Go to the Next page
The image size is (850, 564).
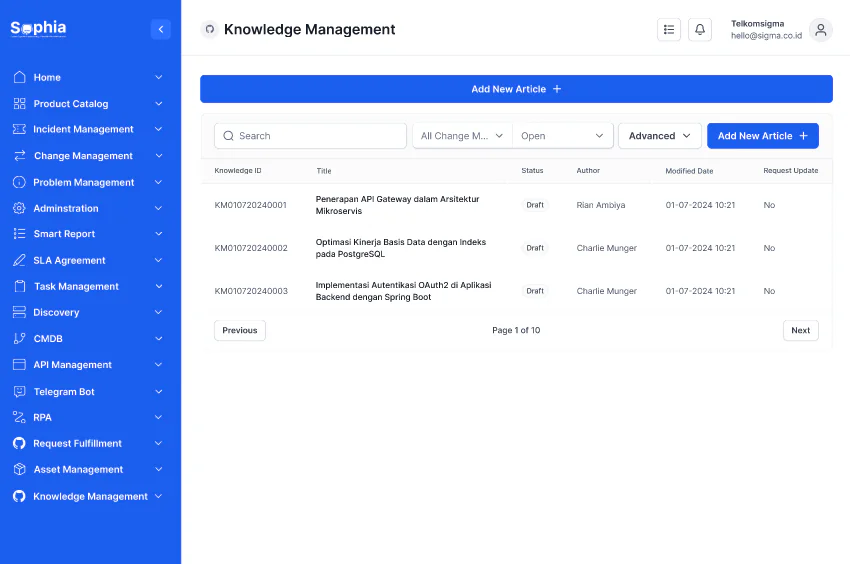(801, 330)
